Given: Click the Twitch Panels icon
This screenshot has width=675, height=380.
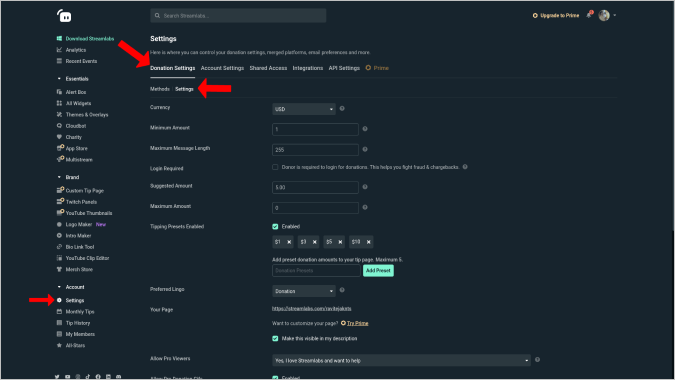Looking at the screenshot, I should 60,201.
